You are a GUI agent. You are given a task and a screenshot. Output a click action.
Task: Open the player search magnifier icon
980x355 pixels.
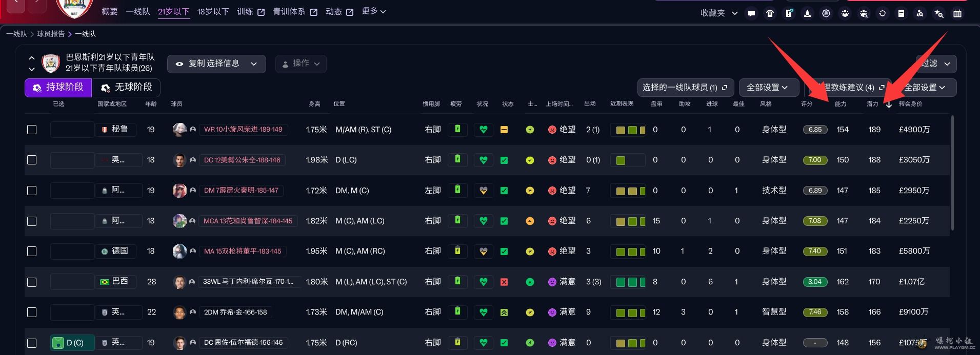[920, 14]
